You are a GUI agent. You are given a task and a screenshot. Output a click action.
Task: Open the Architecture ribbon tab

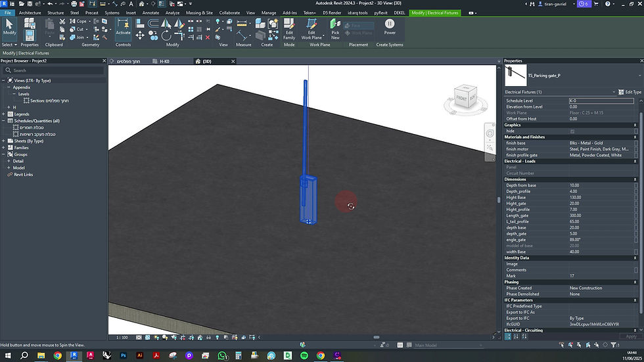tap(30, 12)
